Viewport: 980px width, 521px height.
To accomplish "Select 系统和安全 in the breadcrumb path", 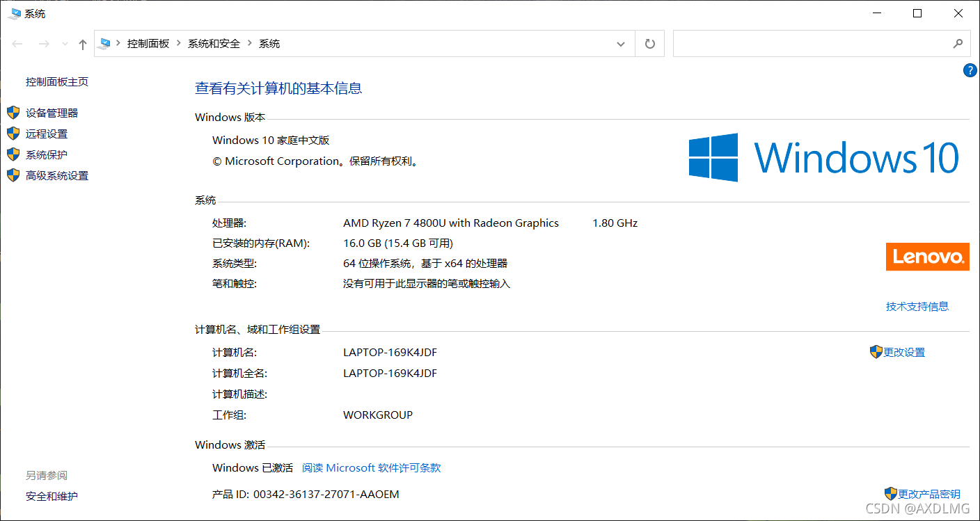I will pos(214,43).
